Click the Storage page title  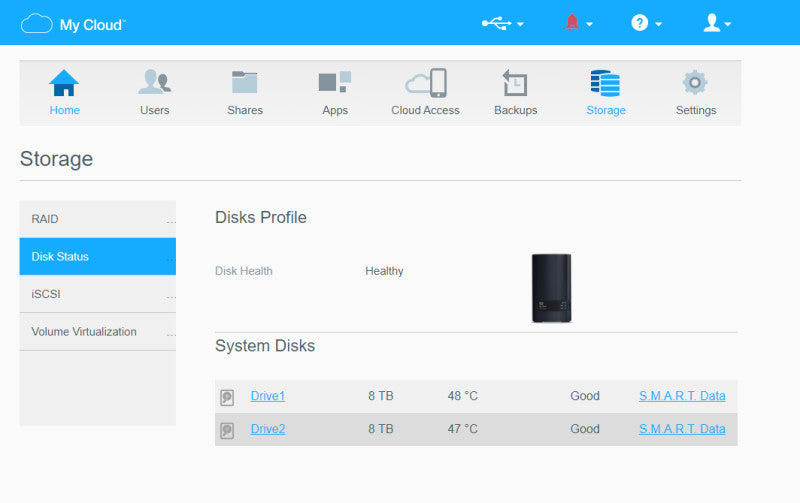tap(56, 159)
